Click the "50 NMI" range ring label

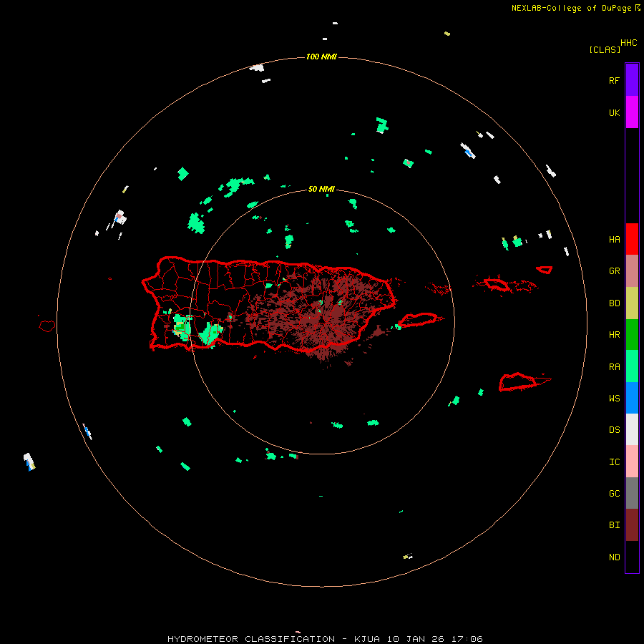(x=321, y=189)
